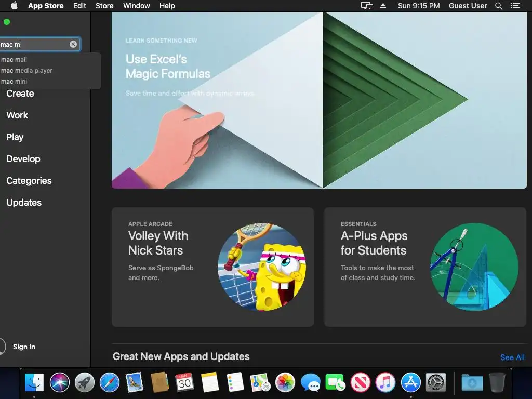Open A-Plus Apps for Students card

[425, 267]
